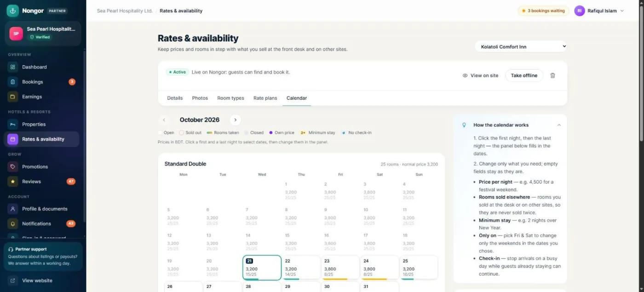Select October 22 with 14/25 rooms
This screenshot has height=292, width=644.
click(x=301, y=268)
